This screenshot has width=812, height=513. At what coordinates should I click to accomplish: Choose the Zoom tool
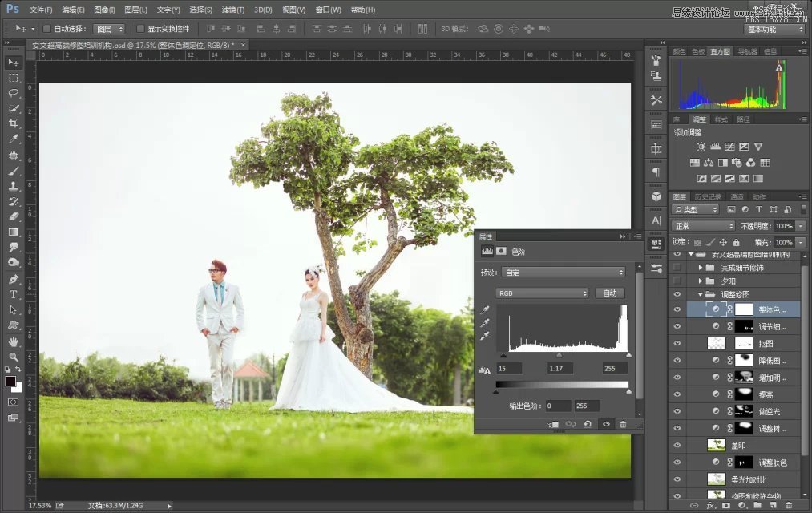pos(14,357)
